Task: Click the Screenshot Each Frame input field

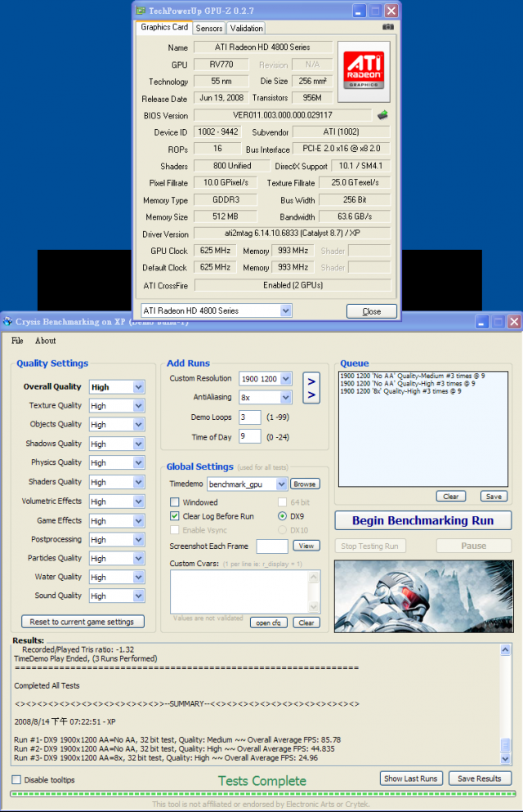Action: click(272, 546)
